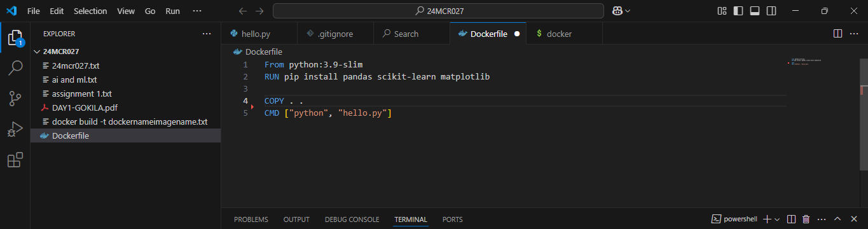
Task: Click the CMD ["python", "hello.py"] line
Action: click(327, 113)
